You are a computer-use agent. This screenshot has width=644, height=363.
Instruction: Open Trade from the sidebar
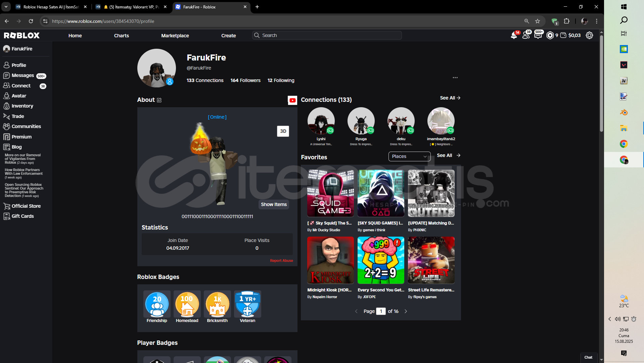pyautogui.click(x=18, y=116)
